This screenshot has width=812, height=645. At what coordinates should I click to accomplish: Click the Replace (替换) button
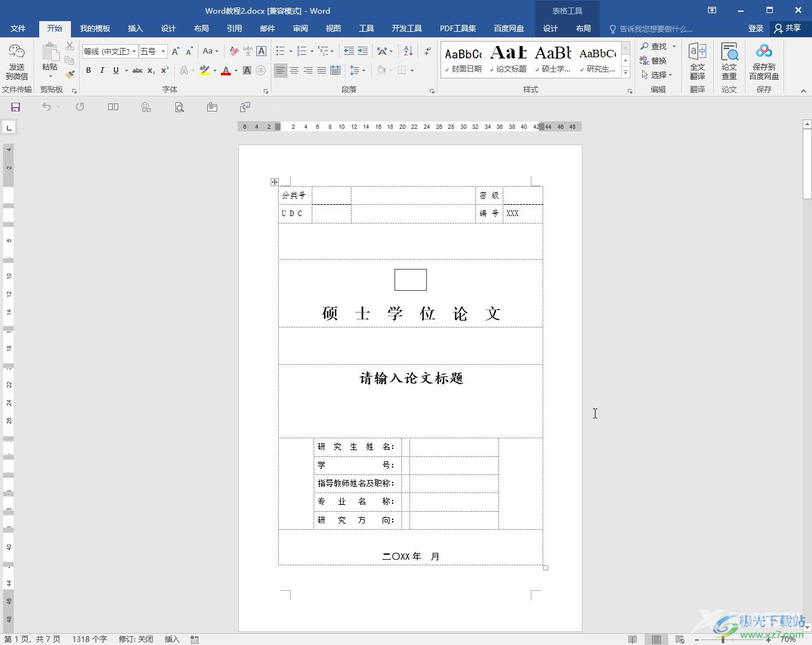653,60
